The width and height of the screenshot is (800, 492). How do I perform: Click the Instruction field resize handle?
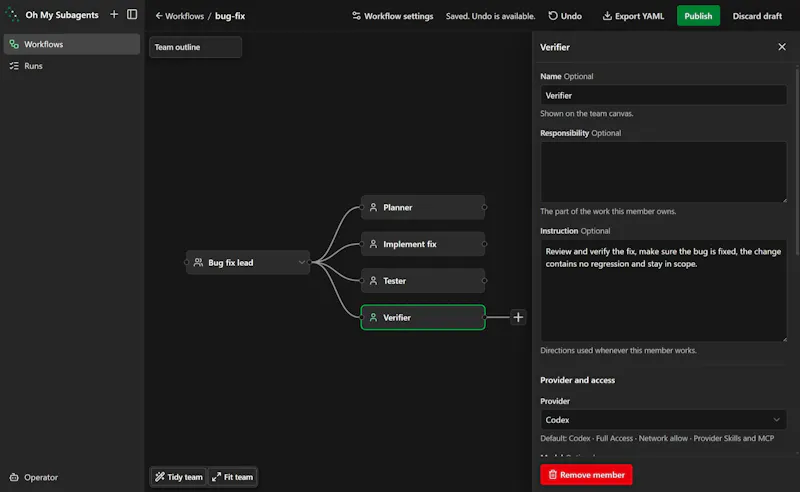pos(784,338)
